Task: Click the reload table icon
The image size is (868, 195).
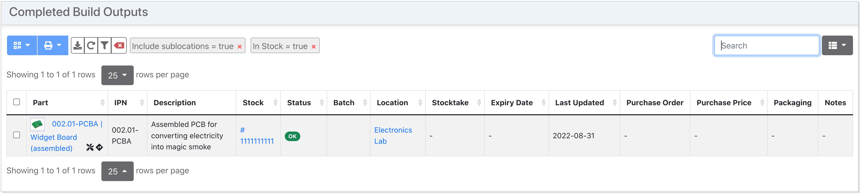Action: 91,46
